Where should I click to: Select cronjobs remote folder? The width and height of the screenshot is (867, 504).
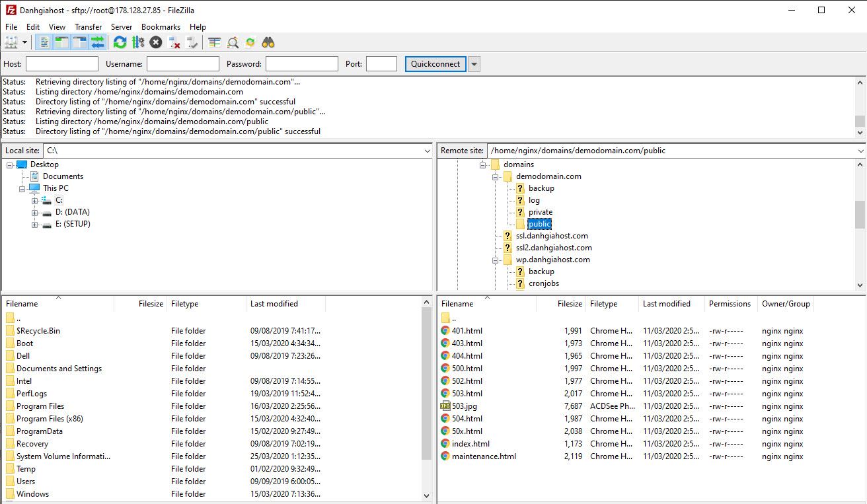point(544,283)
